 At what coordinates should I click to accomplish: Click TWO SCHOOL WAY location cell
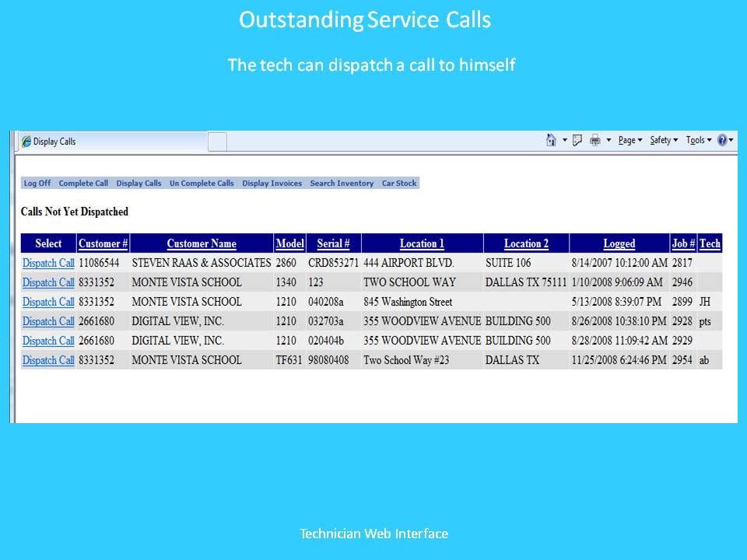tap(409, 282)
